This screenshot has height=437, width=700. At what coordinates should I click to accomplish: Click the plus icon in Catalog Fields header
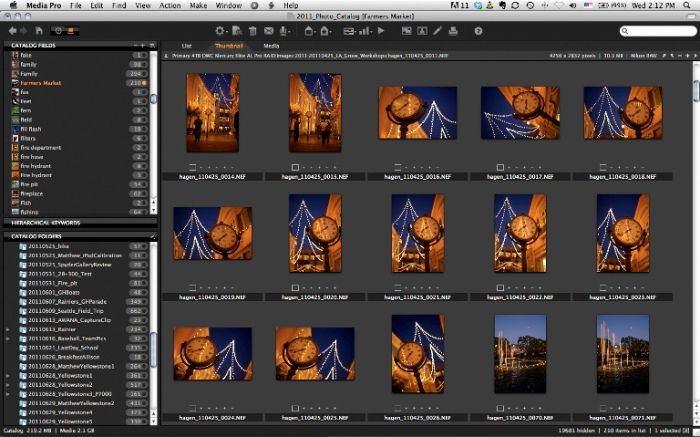pyautogui.click(x=144, y=46)
